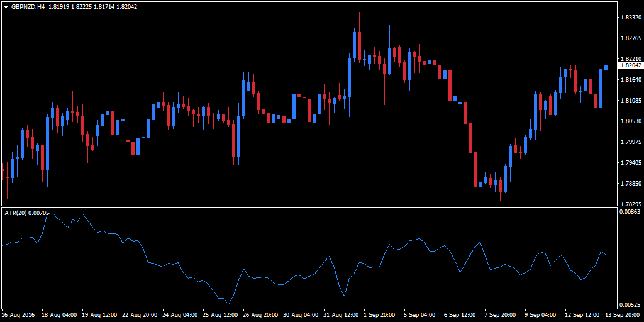The image size is (644, 322).
Task: Click the ATR scale value 0.00863
Action: click(630, 212)
